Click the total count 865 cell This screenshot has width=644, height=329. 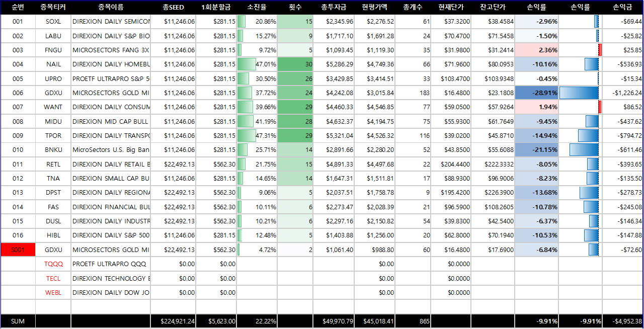pos(413,321)
